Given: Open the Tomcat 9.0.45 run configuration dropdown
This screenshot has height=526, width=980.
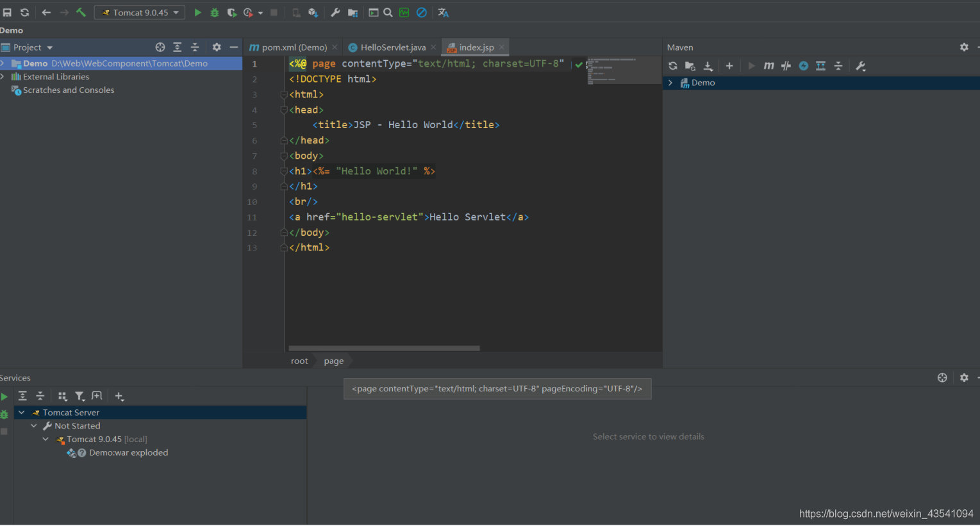Looking at the screenshot, I should click(x=140, y=12).
